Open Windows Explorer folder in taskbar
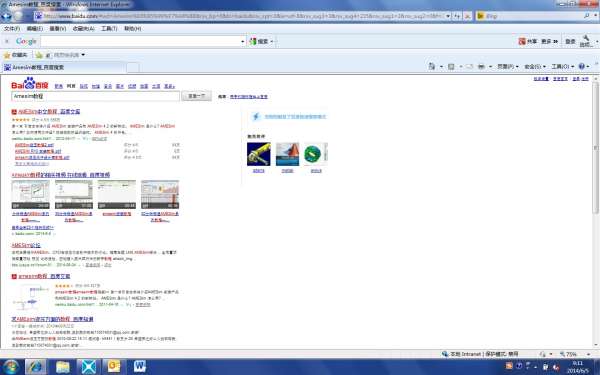This screenshot has height=375, width=600. 62,367
